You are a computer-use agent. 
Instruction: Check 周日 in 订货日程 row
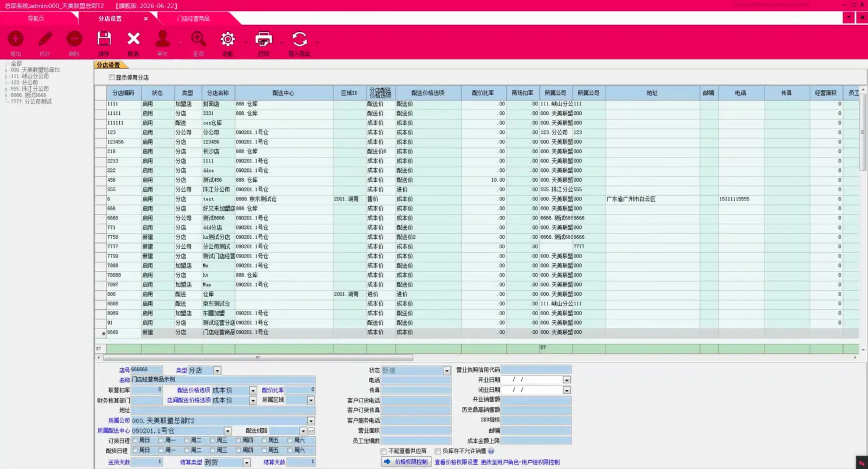pyautogui.click(x=135, y=440)
